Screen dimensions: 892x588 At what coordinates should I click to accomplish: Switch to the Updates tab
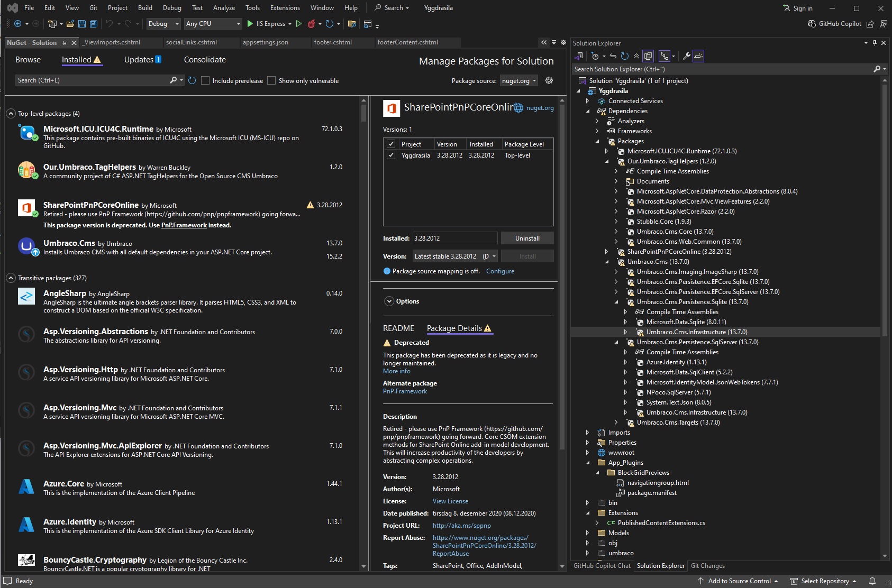pyautogui.click(x=143, y=60)
